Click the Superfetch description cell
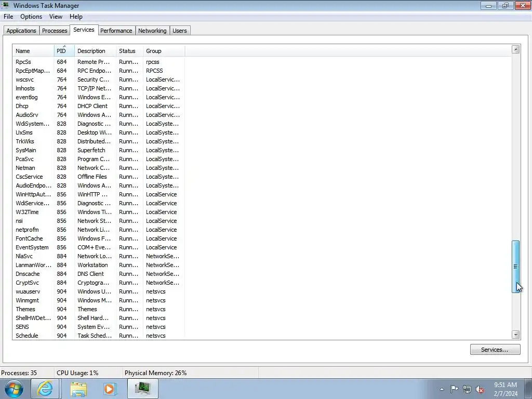Image resolution: width=532 pixels, height=399 pixels. [x=91, y=150]
